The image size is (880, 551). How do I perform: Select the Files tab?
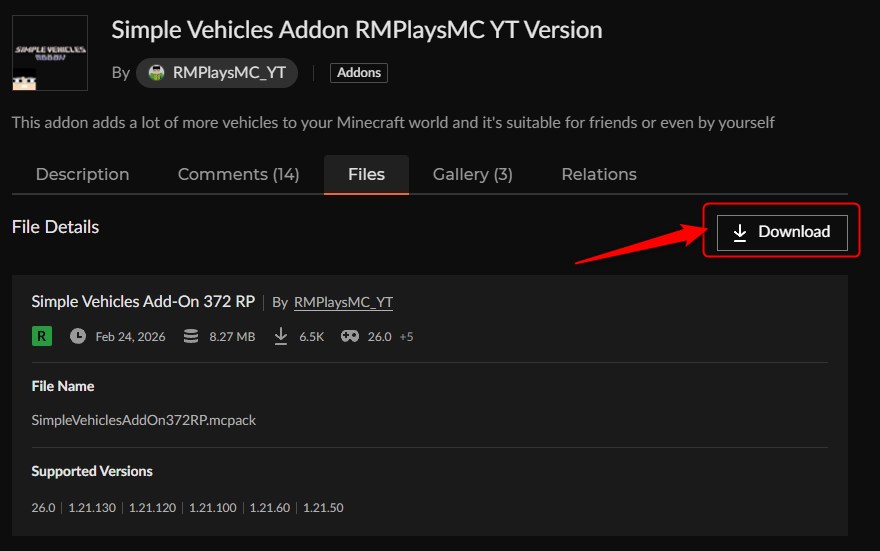[x=366, y=175]
